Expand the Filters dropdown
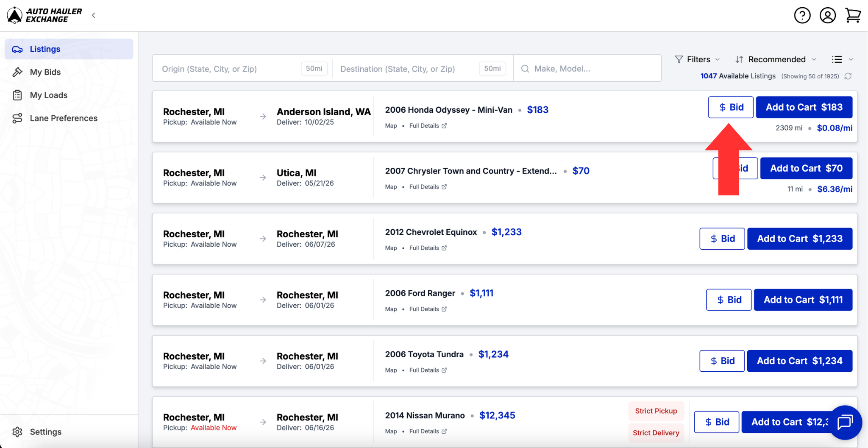The image size is (868, 448). pyautogui.click(x=698, y=59)
